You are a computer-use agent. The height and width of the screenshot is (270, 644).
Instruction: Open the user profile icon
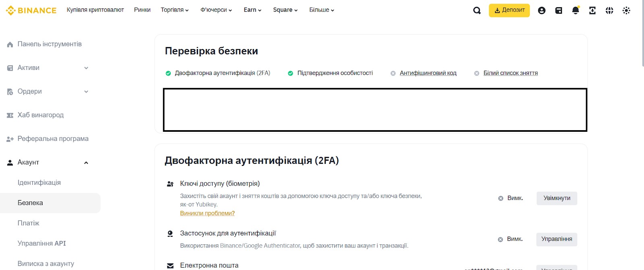point(542,10)
